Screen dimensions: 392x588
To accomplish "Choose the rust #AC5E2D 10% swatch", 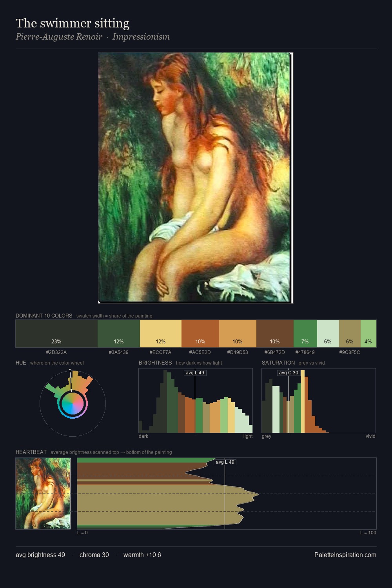I will [200, 334].
